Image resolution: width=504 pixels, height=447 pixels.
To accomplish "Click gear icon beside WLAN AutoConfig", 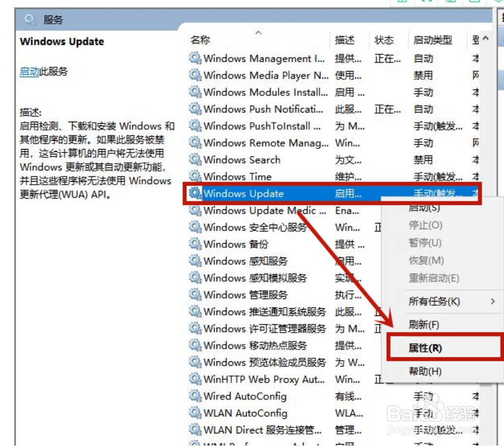I will 195,413.
